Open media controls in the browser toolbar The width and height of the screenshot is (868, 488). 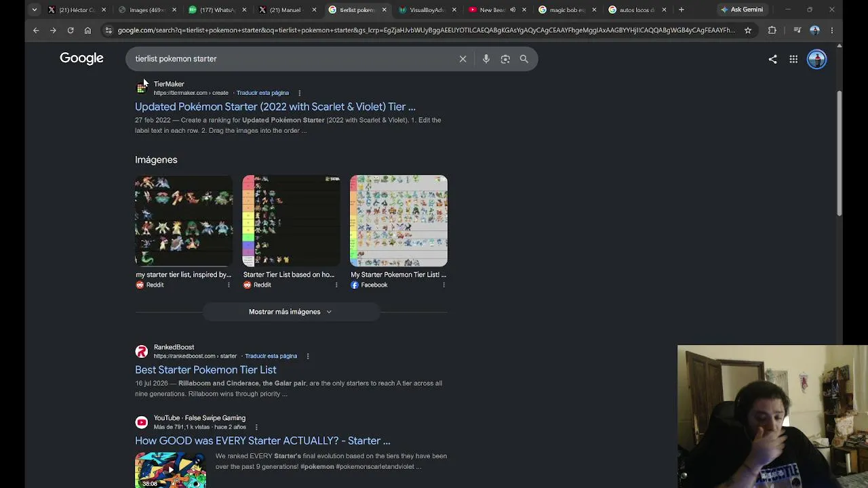[x=797, y=30]
